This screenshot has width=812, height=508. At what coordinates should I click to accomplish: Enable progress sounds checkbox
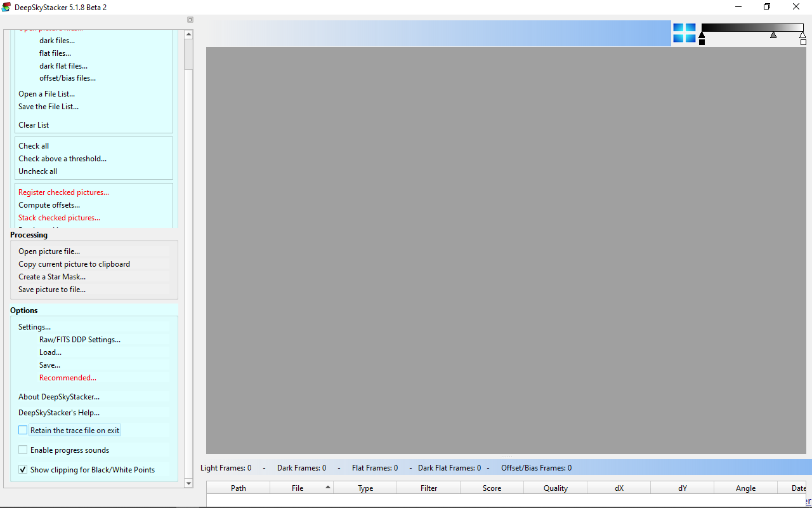pyautogui.click(x=23, y=450)
